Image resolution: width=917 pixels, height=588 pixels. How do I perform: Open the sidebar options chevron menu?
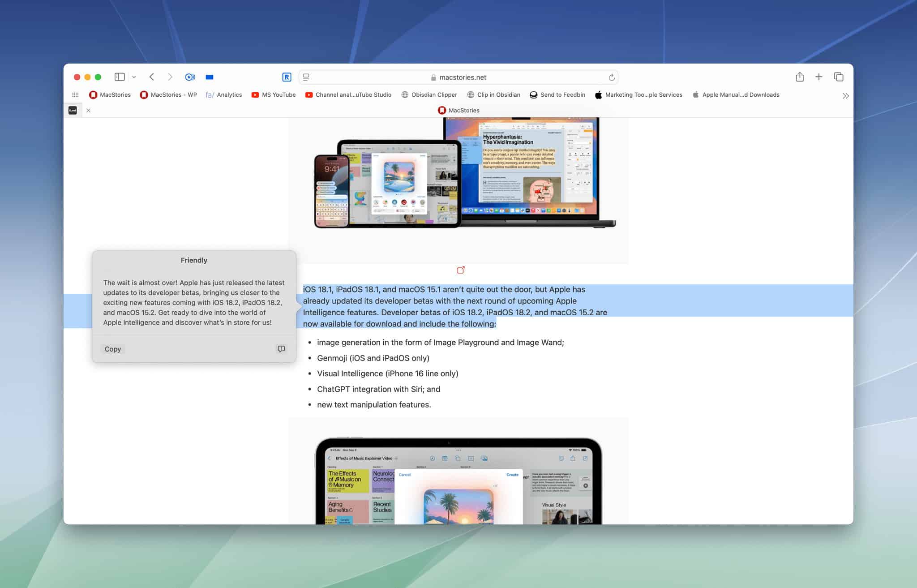(134, 77)
